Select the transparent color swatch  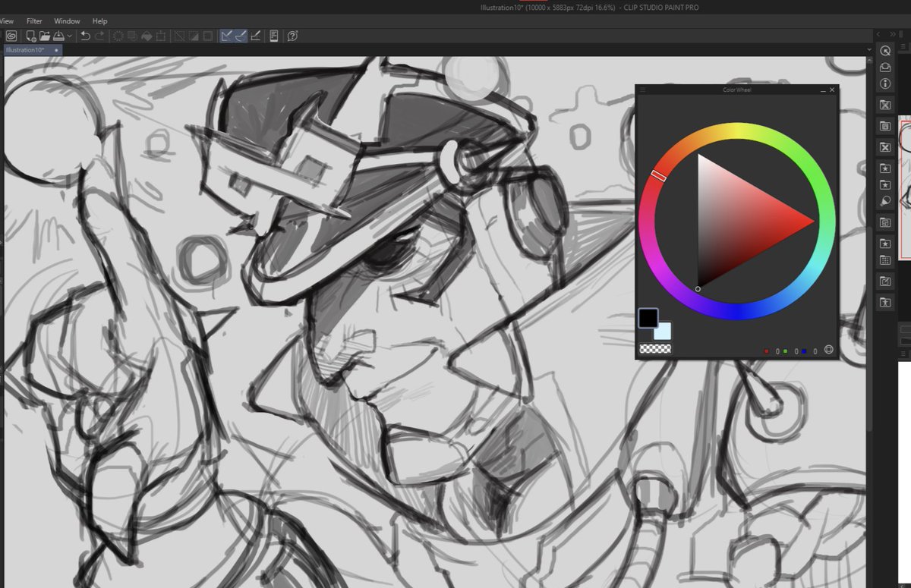pos(655,349)
